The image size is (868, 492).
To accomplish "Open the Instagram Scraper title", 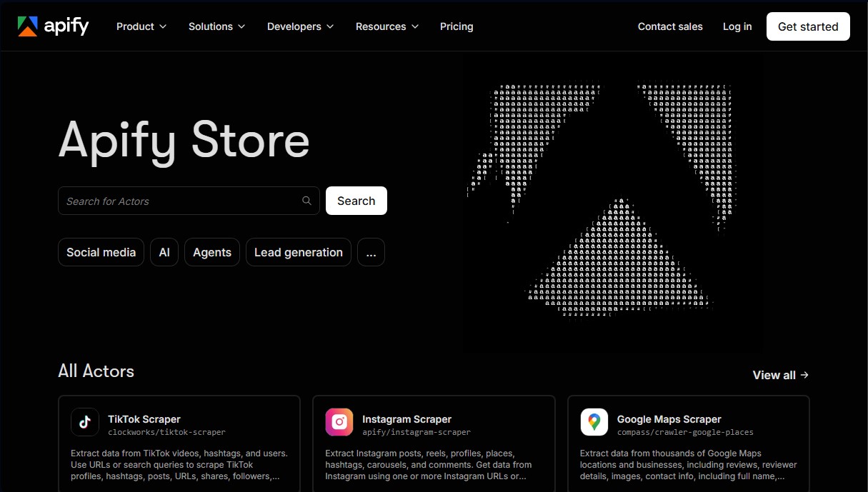I will click(x=407, y=419).
